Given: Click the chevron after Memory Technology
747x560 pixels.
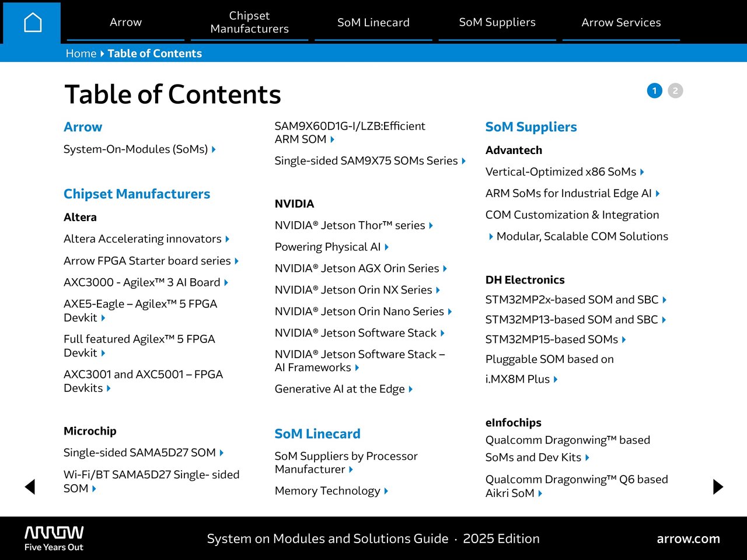Looking at the screenshot, I should [x=386, y=491].
